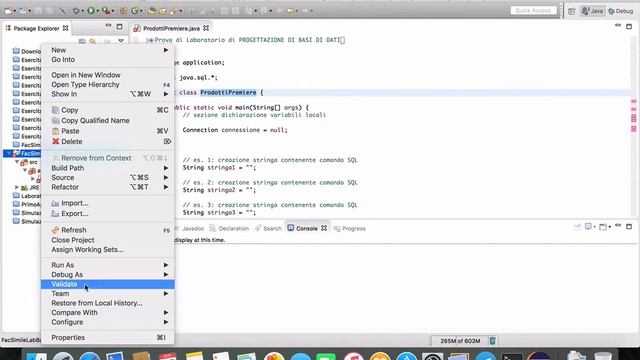Choose Validate from the context menu
640x360 pixels.
click(x=108, y=284)
